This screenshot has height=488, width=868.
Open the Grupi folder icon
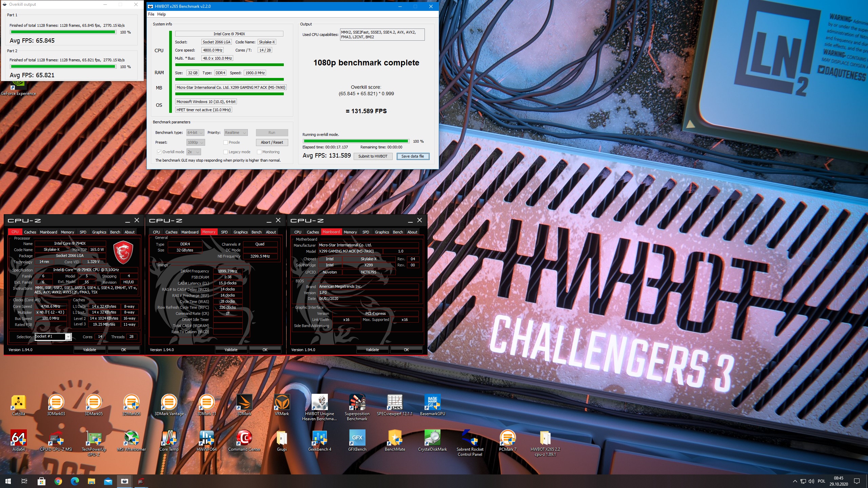tap(282, 441)
